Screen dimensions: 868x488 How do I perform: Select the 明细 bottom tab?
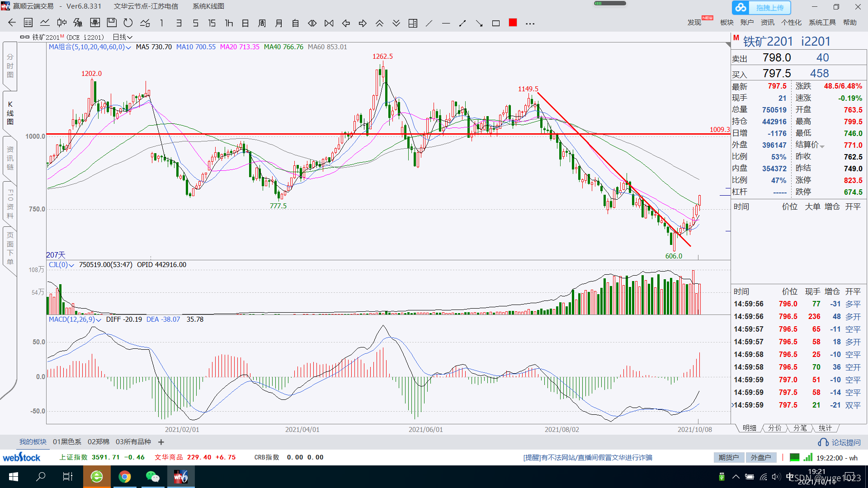pos(749,428)
